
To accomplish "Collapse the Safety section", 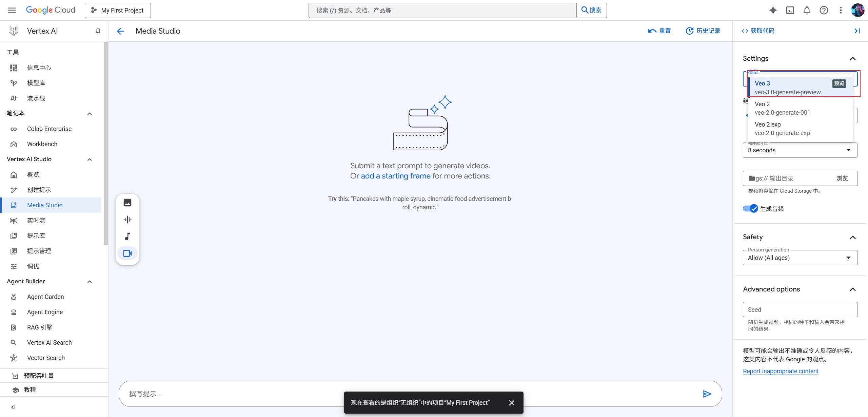I will pyautogui.click(x=853, y=237).
